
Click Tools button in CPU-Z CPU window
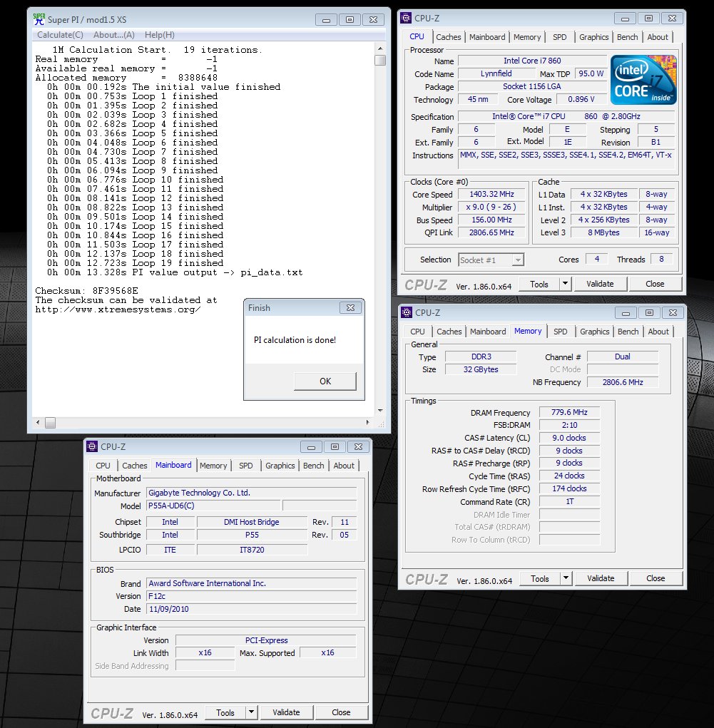pyautogui.click(x=539, y=284)
